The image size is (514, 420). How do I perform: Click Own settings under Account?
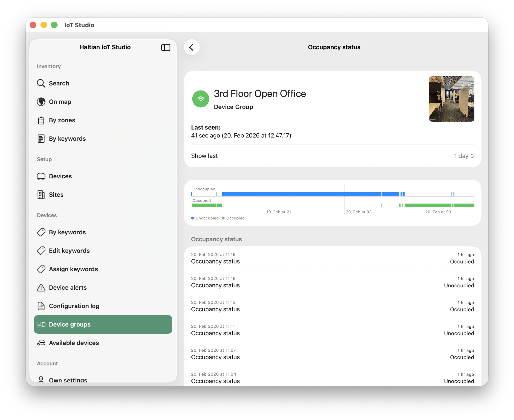click(68, 380)
